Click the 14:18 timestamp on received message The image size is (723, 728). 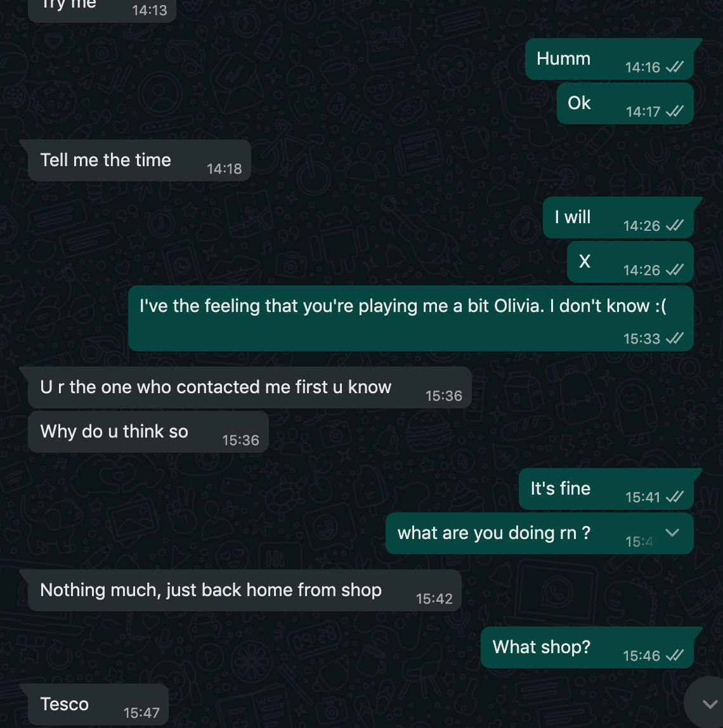(x=225, y=169)
